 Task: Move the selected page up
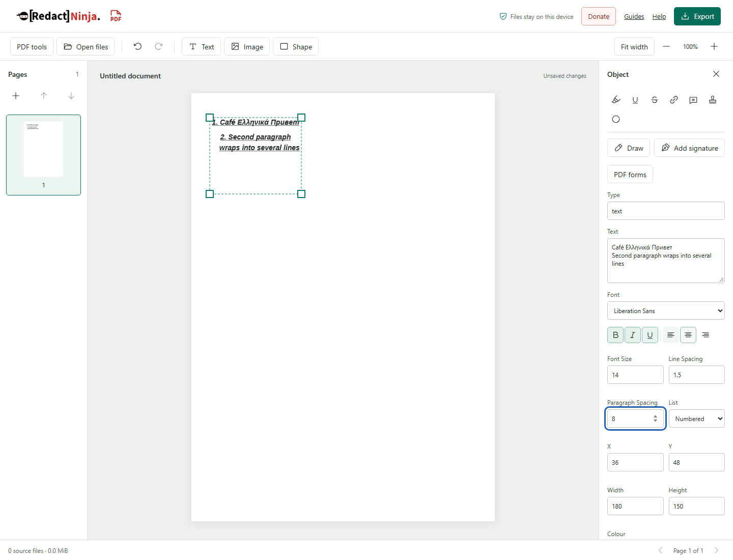44,96
